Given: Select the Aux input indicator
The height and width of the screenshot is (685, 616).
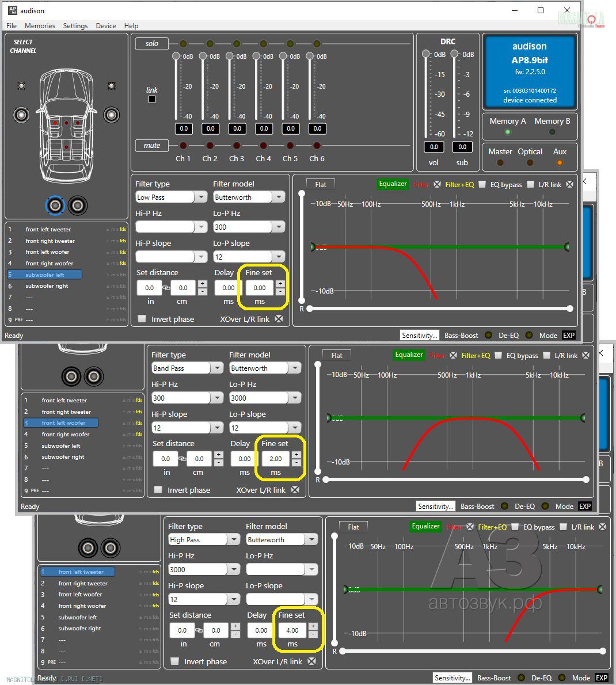Looking at the screenshot, I should [560, 162].
